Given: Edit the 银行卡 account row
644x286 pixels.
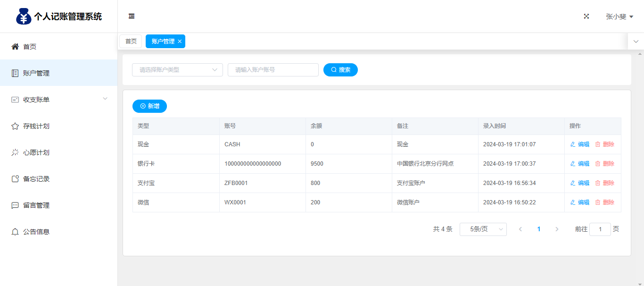Looking at the screenshot, I should [x=580, y=164].
